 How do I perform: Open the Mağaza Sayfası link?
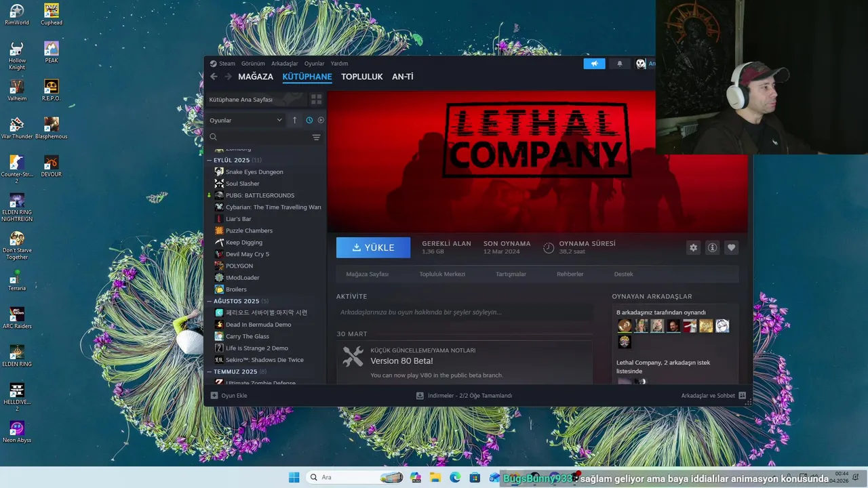368,274
